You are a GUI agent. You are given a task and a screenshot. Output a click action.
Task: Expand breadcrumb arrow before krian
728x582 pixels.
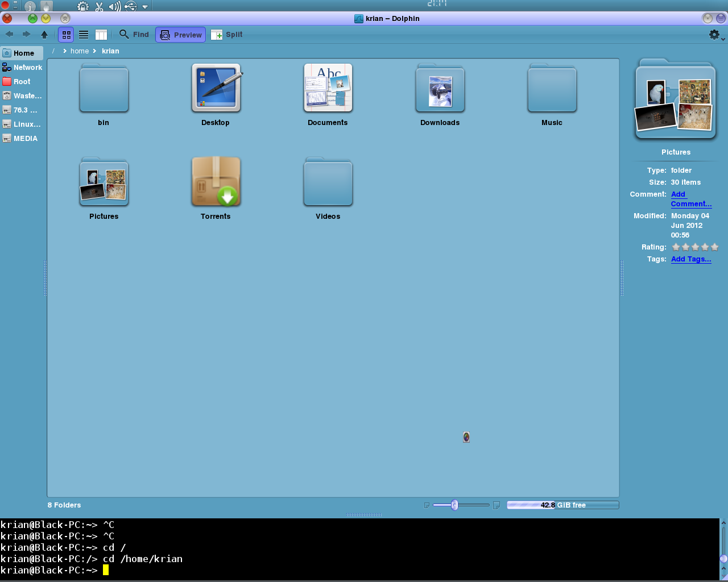click(x=94, y=51)
